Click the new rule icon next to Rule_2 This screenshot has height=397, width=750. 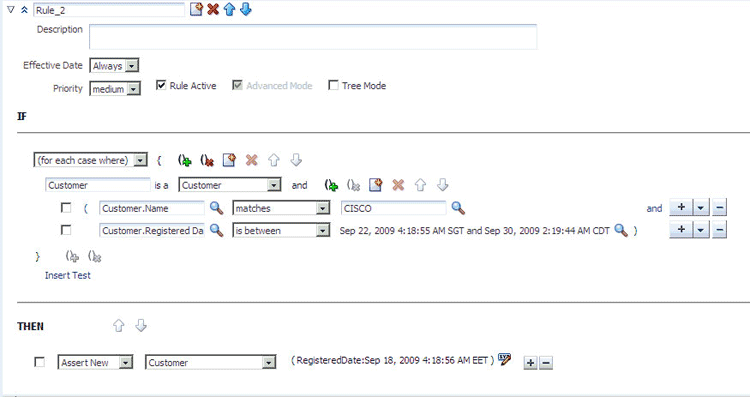197,9
